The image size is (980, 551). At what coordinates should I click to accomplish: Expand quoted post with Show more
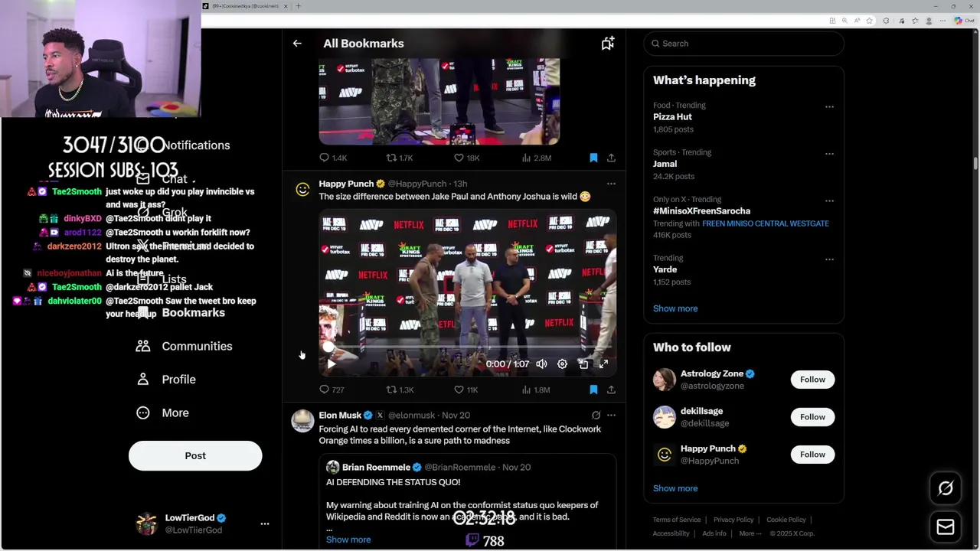(348, 540)
